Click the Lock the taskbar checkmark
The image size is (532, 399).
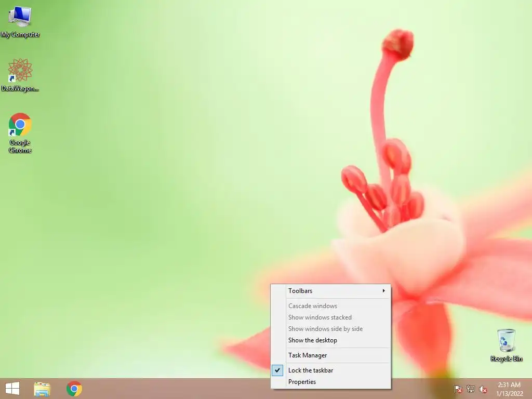point(277,370)
